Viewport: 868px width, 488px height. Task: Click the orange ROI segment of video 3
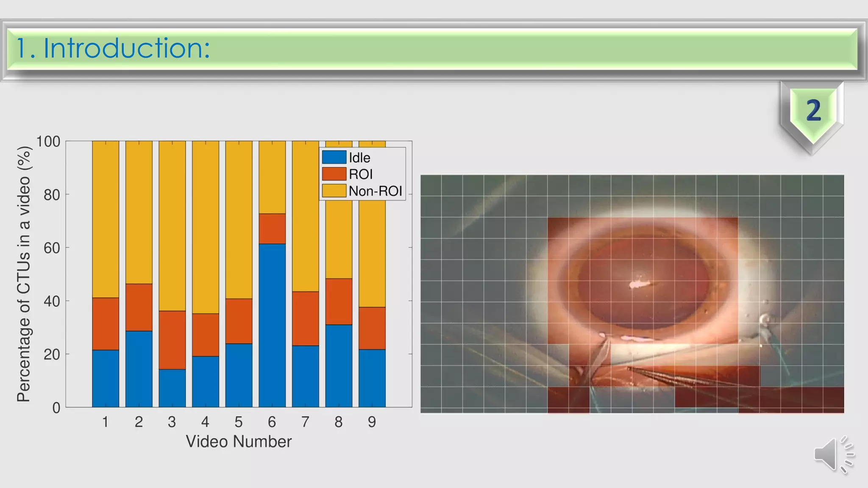tap(172, 340)
